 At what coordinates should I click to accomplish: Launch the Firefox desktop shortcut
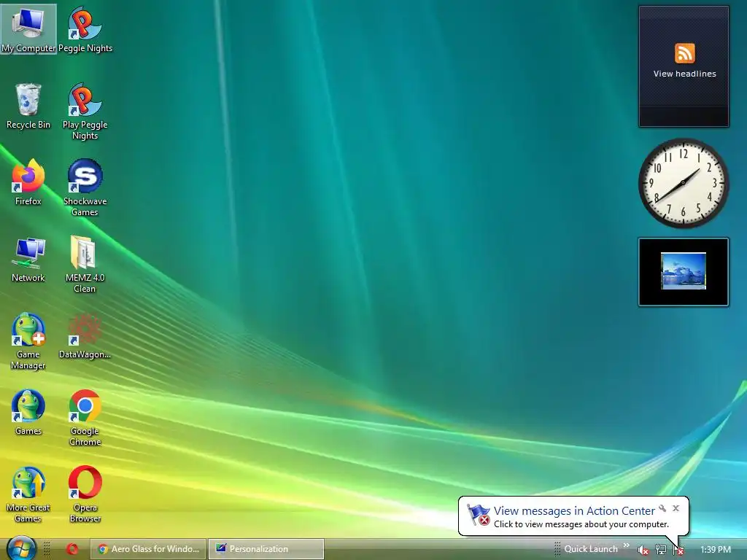pos(28,182)
